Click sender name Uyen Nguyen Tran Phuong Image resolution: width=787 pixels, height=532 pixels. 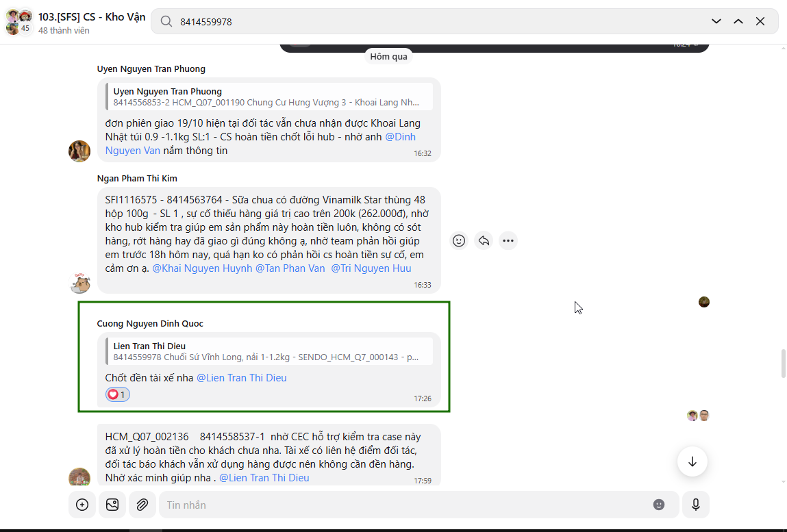(x=151, y=68)
